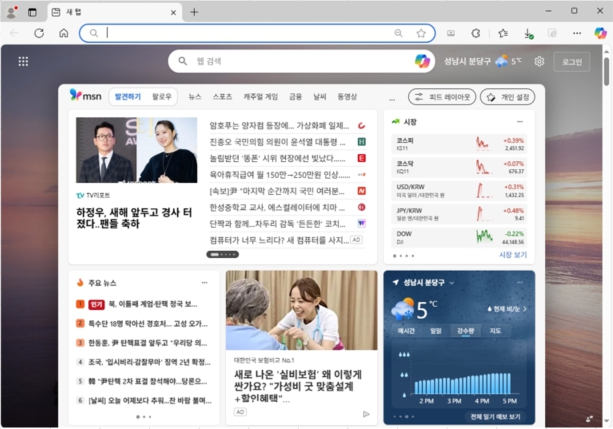Screen dimensions: 613x429
Task: Open the browser profile icon
Action: pos(12,12)
